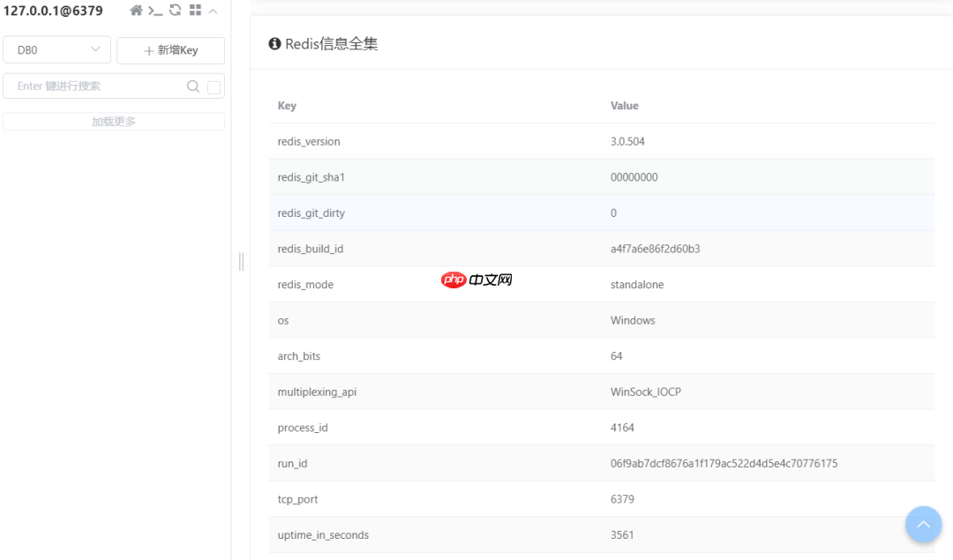Click the back-to-top circular button
Image resolution: width=953 pixels, height=560 pixels.
(923, 524)
